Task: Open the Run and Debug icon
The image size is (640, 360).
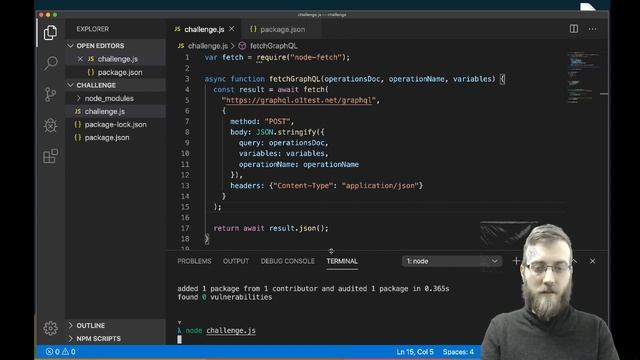Action: coord(50,125)
